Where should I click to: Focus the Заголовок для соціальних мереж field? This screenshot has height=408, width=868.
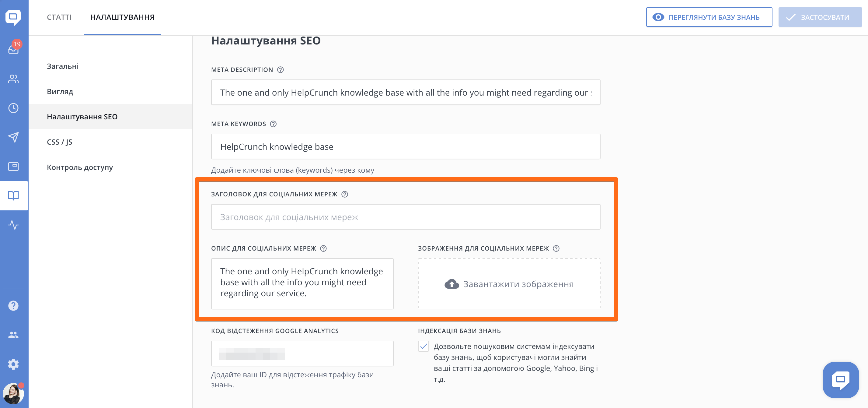point(405,217)
